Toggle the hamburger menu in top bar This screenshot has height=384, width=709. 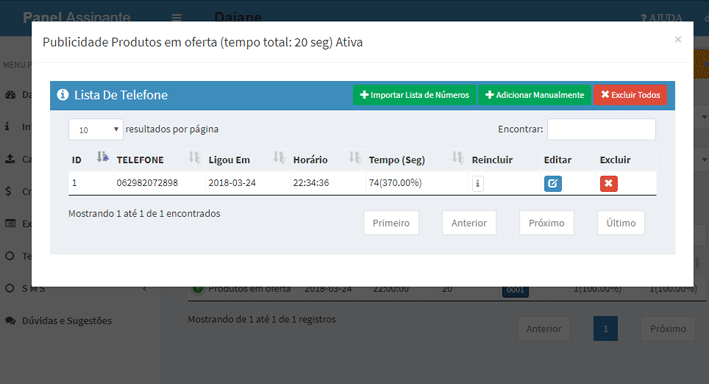176,18
